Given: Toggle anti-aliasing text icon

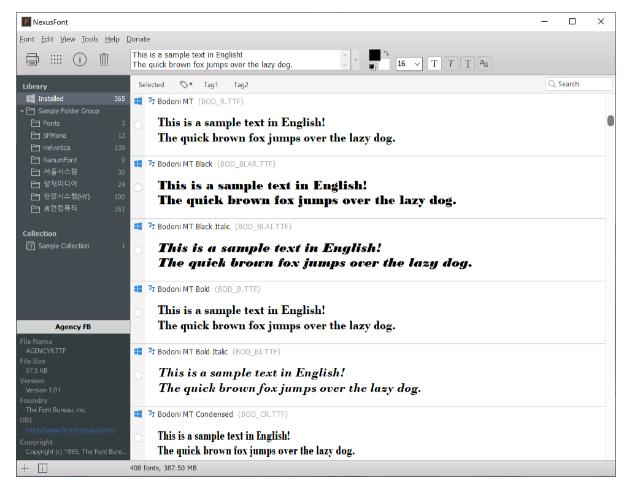Looking at the screenshot, I should tap(484, 64).
